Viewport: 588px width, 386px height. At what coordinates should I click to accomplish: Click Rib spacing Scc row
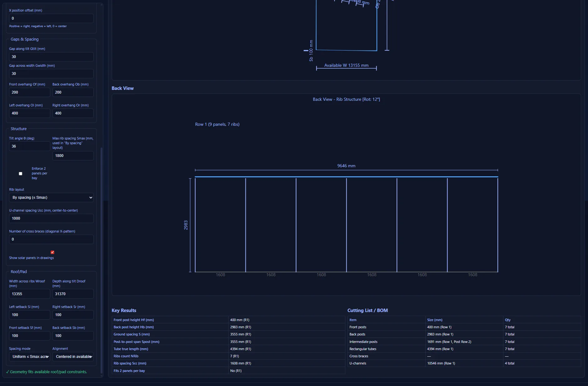click(228, 363)
